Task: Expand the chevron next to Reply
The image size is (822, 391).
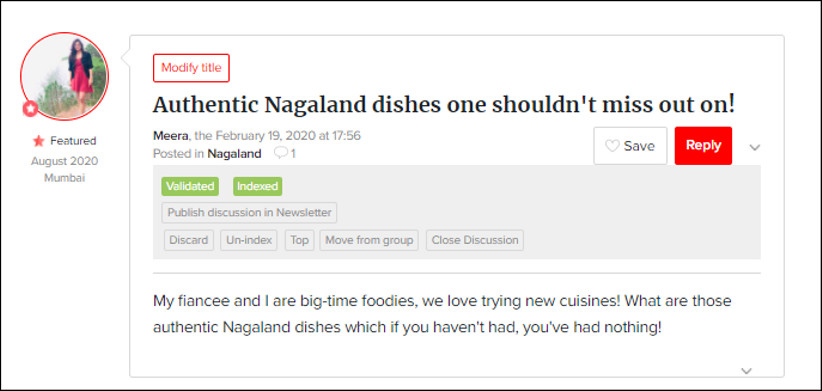Action: [x=754, y=147]
